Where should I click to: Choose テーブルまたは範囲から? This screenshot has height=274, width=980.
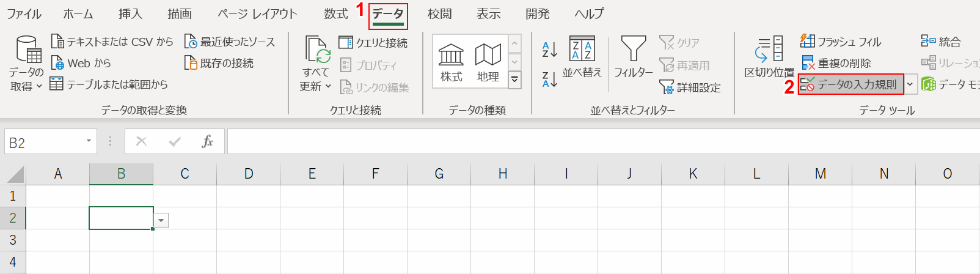coord(109,84)
